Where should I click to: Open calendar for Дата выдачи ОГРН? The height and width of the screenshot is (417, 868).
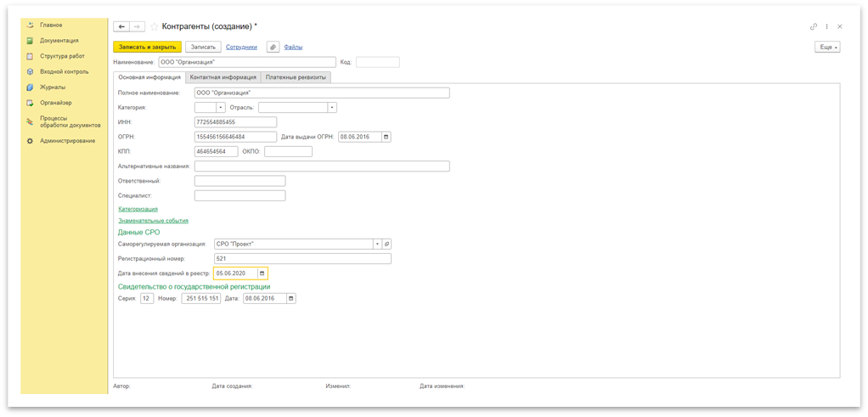point(386,137)
